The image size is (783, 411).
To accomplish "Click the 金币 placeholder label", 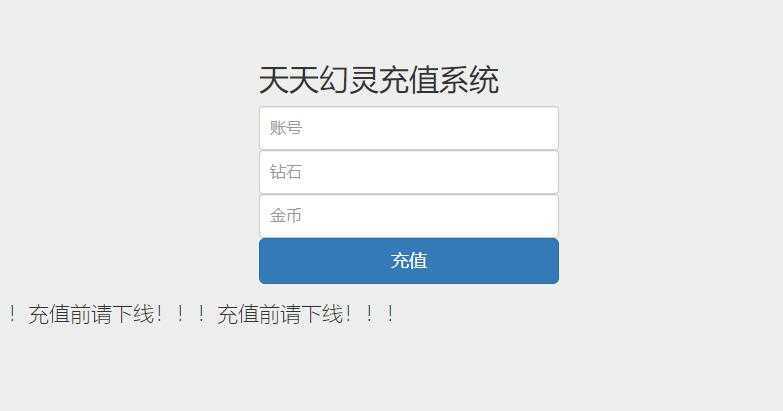I will 286,216.
